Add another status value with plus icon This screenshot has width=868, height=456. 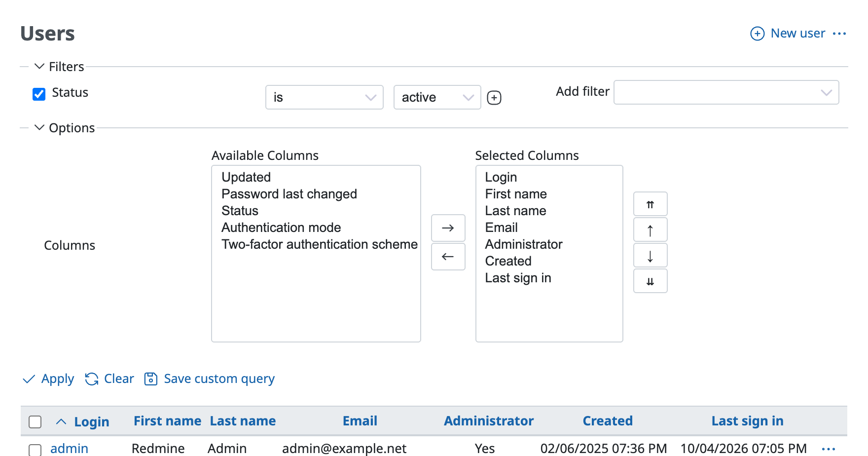tap(494, 98)
